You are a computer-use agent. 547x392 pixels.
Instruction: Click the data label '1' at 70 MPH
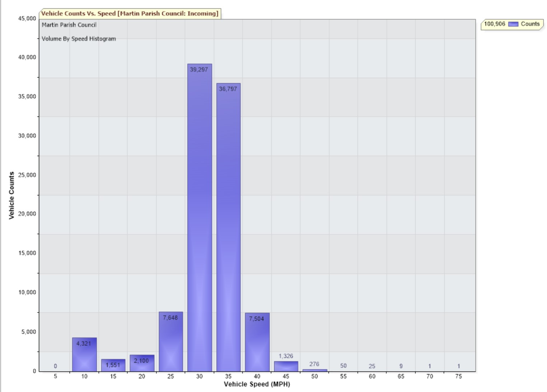430,366
